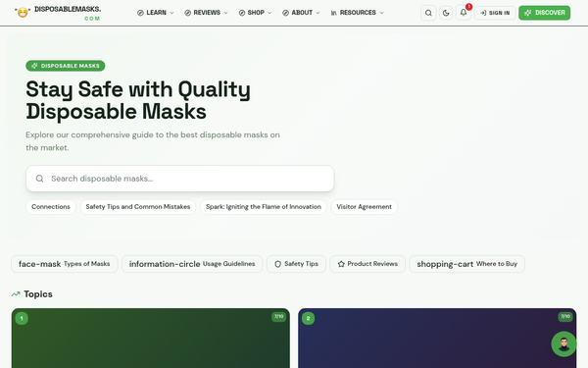Open topic card number 2

(437, 338)
